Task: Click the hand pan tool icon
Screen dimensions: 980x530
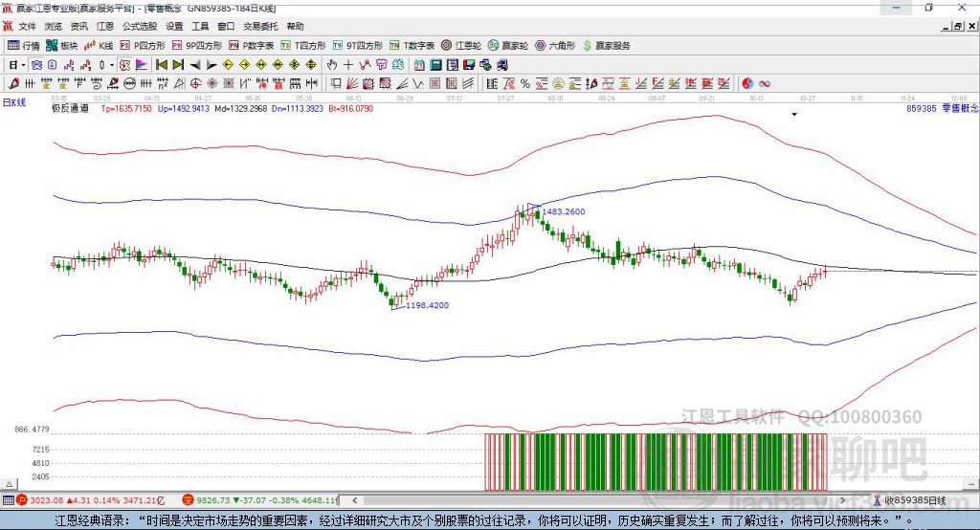Action: click(x=332, y=65)
